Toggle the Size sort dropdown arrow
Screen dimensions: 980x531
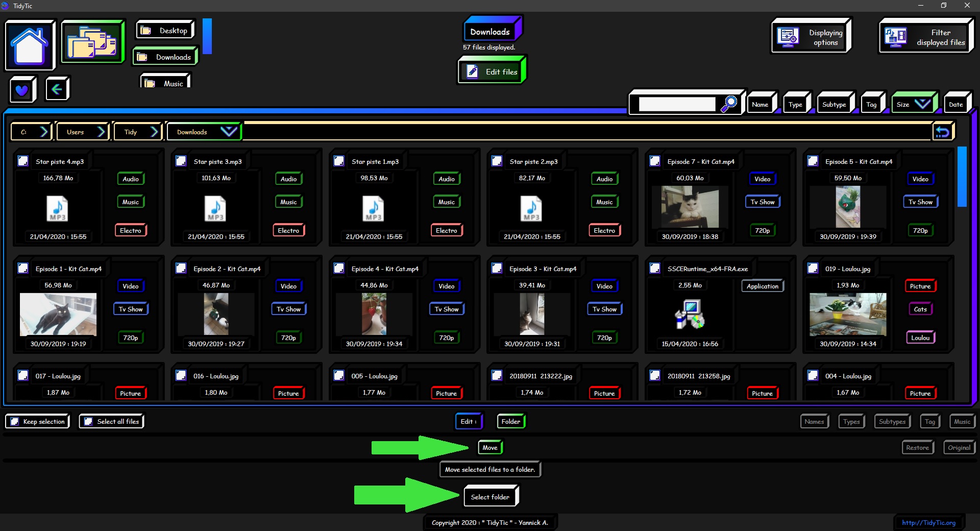pyautogui.click(x=922, y=104)
